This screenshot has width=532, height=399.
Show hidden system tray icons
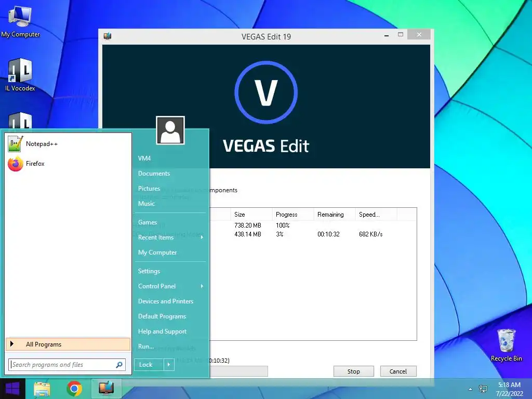coord(470,389)
